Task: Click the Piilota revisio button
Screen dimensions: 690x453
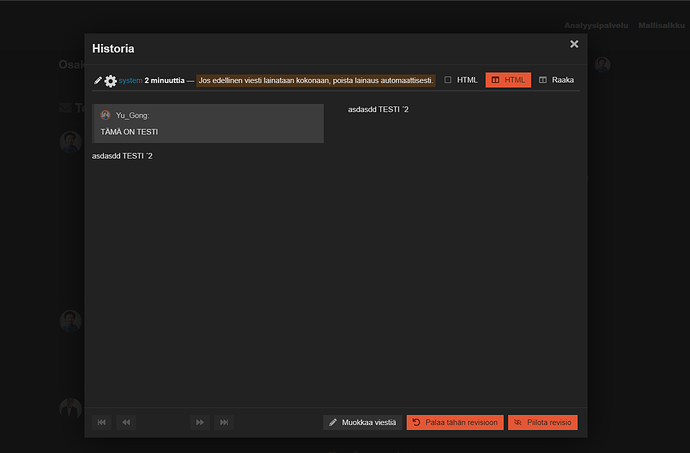Action: (x=543, y=422)
